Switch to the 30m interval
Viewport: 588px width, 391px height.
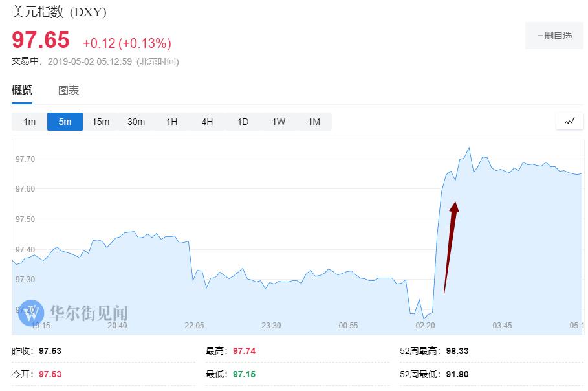click(136, 122)
